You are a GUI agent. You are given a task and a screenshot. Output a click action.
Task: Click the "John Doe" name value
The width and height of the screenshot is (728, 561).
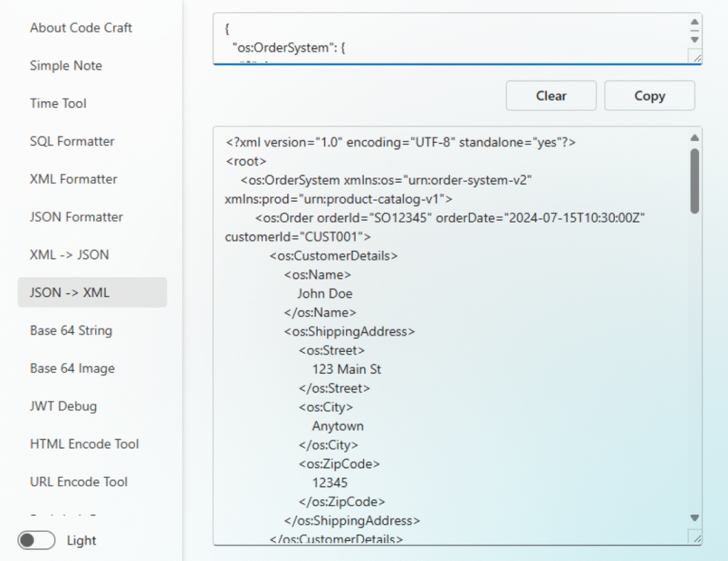tap(325, 294)
